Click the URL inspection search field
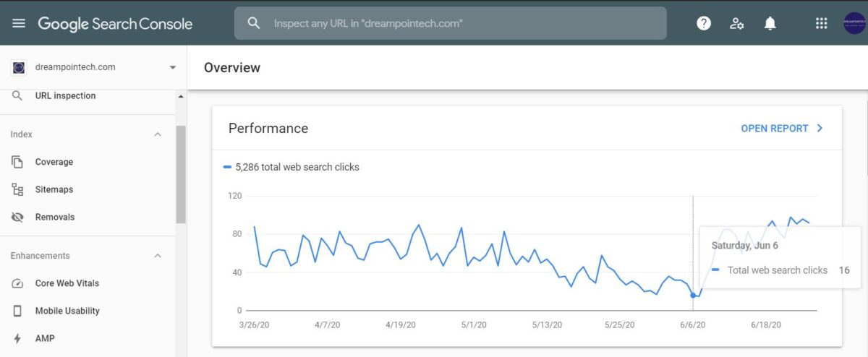The height and width of the screenshot is (357, 868). [x=450, y=23]
